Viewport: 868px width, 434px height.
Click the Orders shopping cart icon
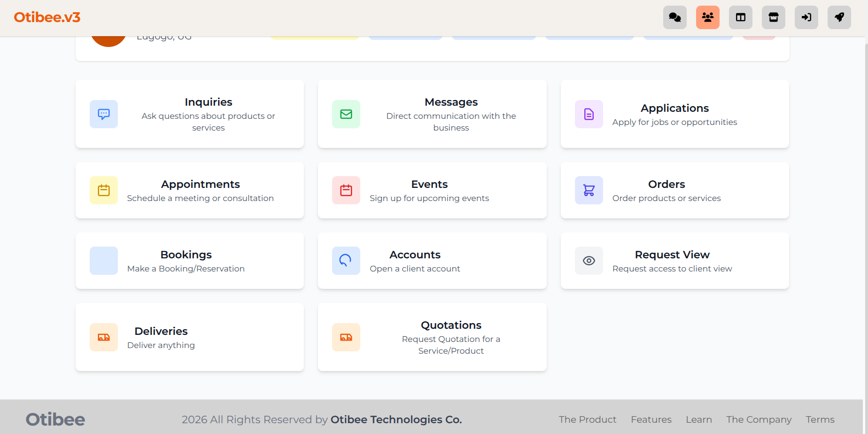click(x=589, y=190)
